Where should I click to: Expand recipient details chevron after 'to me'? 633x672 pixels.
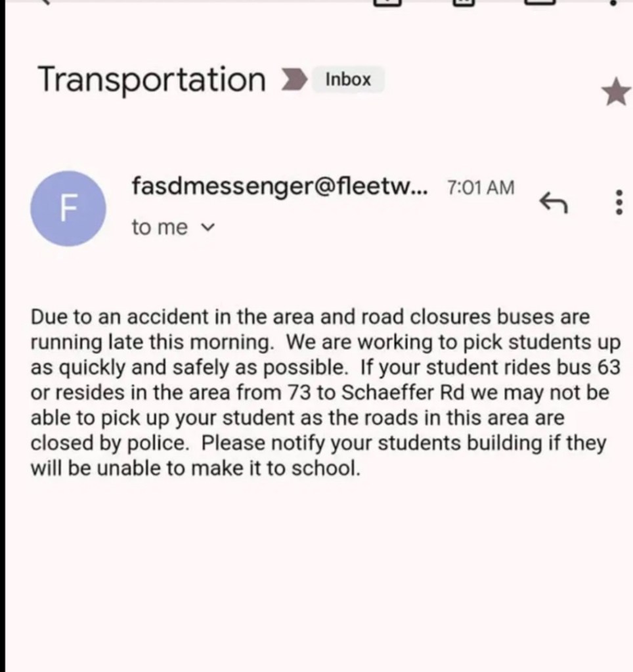pyautogui.click(x=207, y=228)
